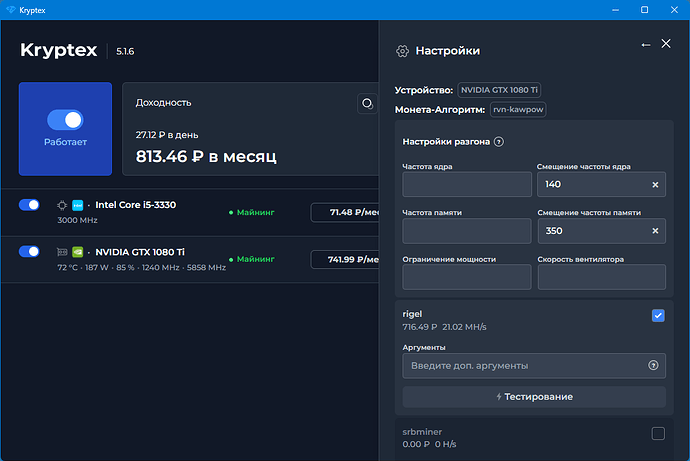Click the Частота ядра input field
690x461 pixels.
coord(467,185)
